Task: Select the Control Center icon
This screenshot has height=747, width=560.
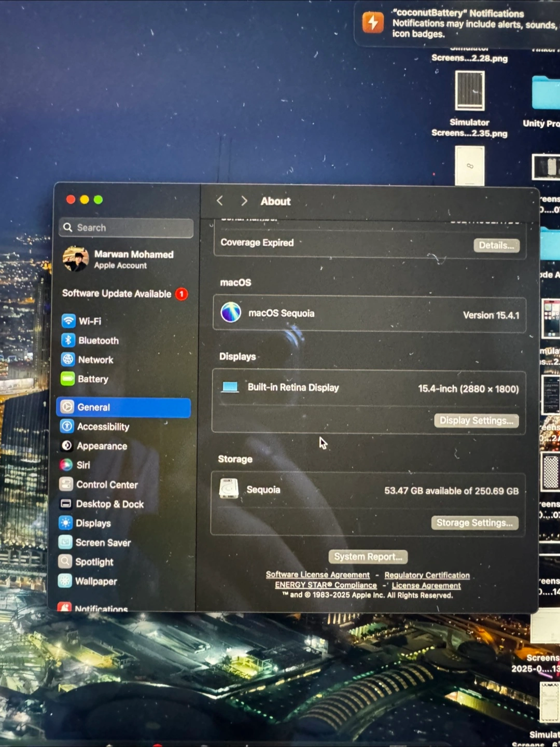Action: point(66,484)
